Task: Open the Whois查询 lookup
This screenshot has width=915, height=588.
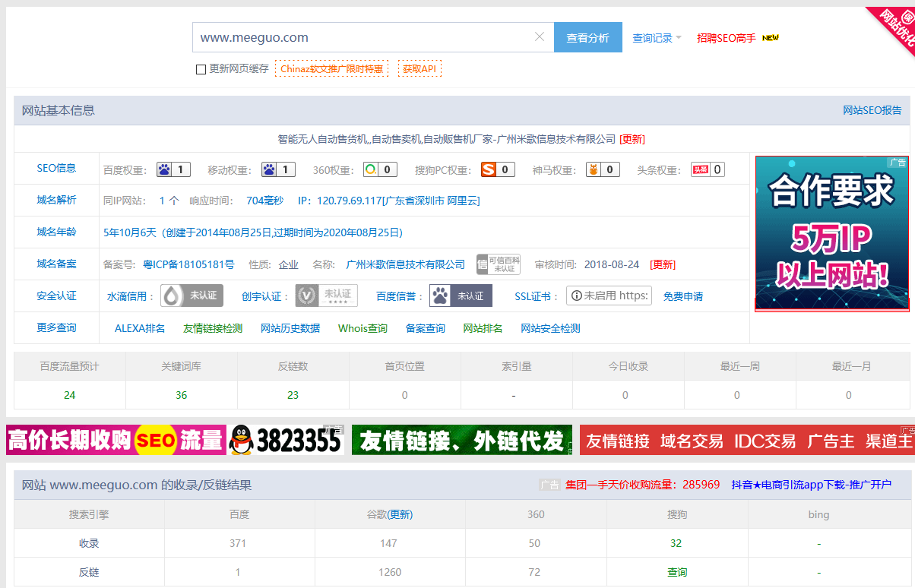Action: [x=363, y=328]
